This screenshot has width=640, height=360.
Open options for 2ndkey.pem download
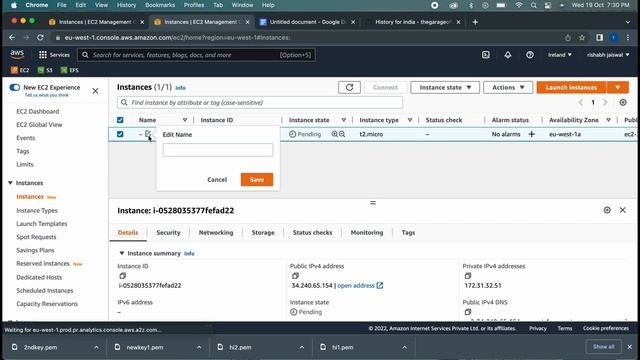click(96, 347)
